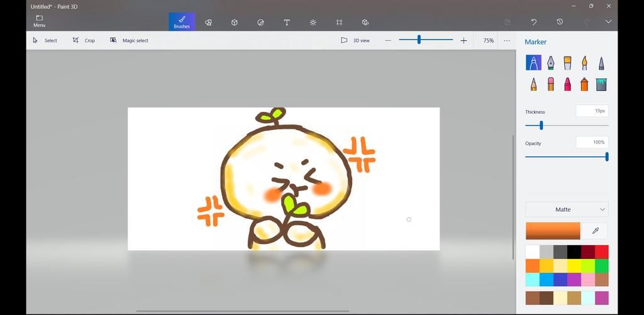The height and width of the screenshot is (315, 644).
Task: Click the canvas horizontal scrollbar
Action: tap(243, 311)
